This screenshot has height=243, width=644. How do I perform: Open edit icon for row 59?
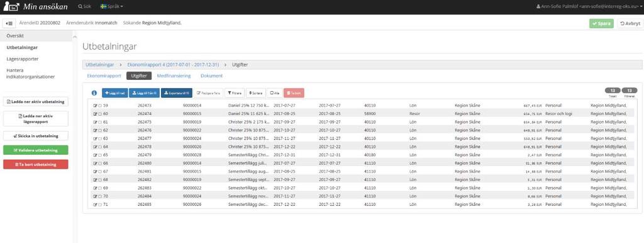point(96,106)
